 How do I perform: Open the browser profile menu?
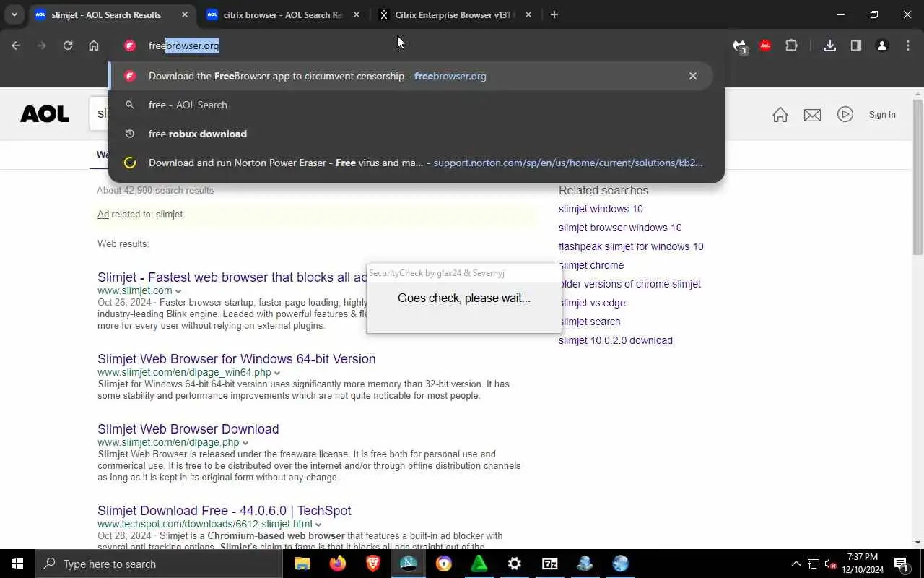coord(882,46)
